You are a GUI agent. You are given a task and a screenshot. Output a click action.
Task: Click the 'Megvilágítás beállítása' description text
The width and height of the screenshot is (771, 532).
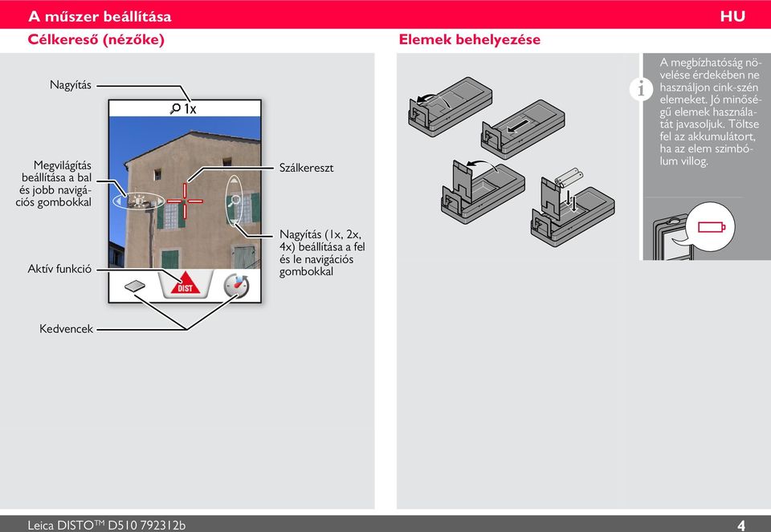click(54, 184)
